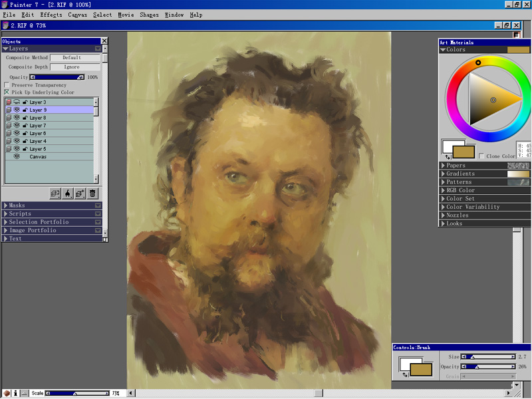Screen dimensions: 532x399
Task: Click the brush Size slider
Action: [x=489, y=356]
